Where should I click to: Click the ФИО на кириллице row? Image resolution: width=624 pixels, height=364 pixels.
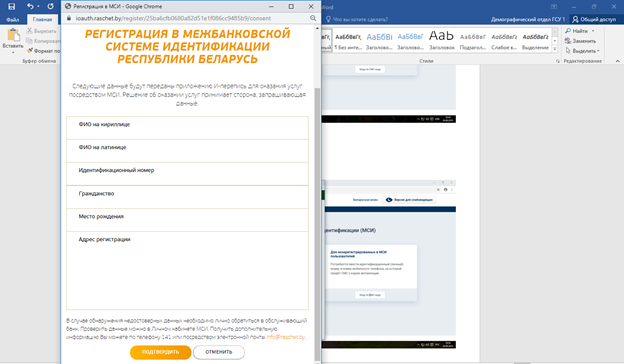pyautogui.click(x=187, y=128)
